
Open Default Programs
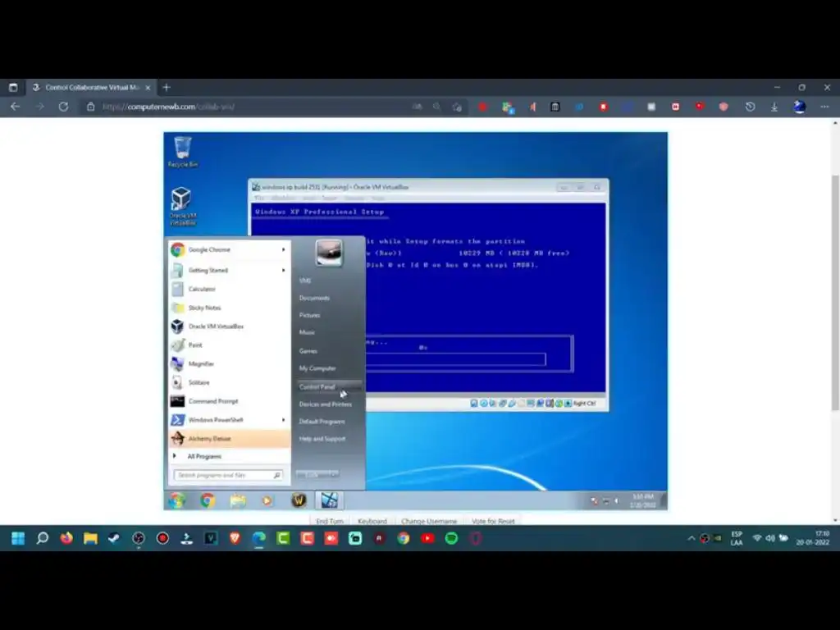tap(322, 422)
